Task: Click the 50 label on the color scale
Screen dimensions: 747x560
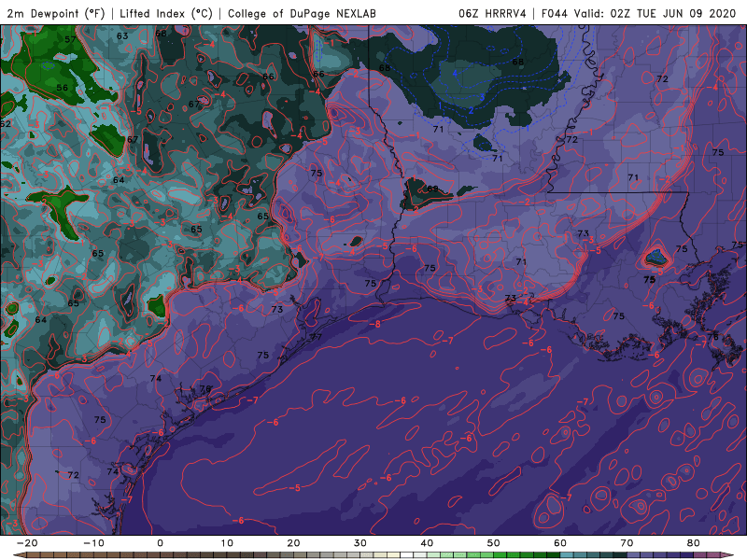Action: coord(494,543)
